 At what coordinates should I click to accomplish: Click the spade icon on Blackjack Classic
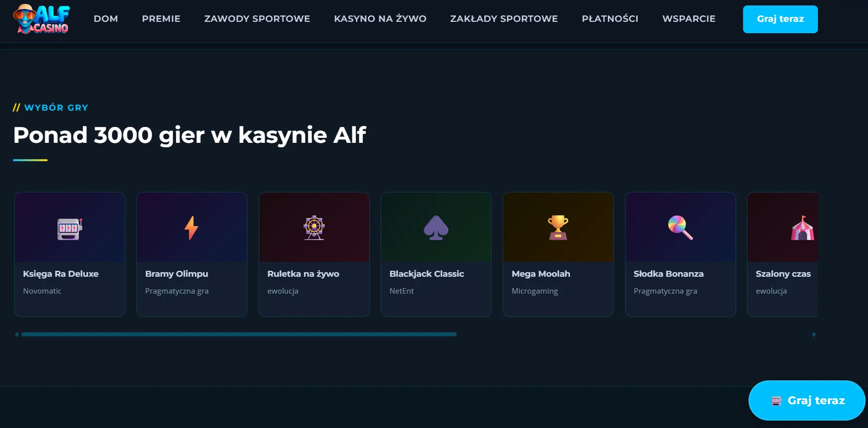point(436,228)
